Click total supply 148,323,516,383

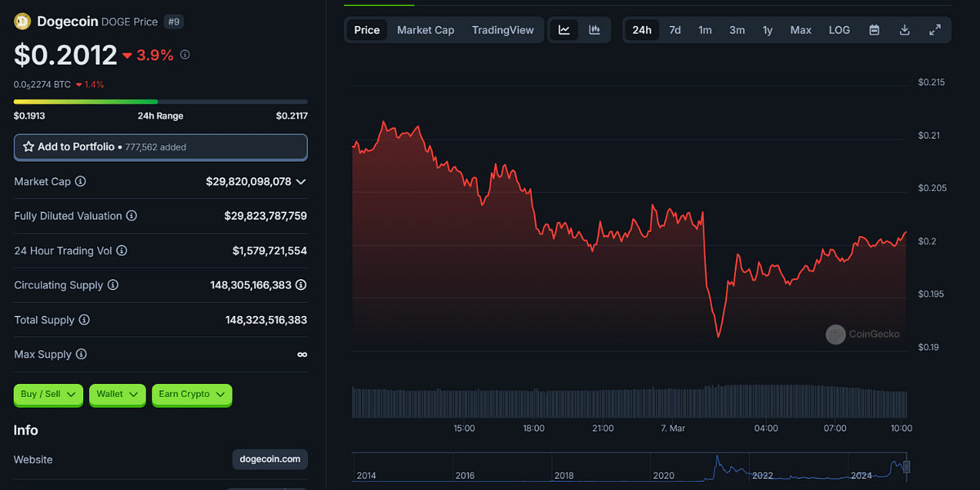266,320
